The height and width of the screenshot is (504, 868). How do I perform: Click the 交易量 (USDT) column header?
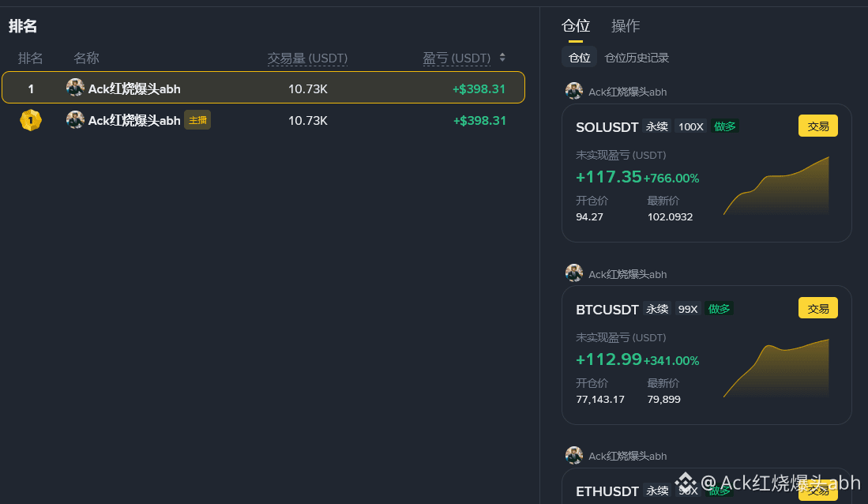click(308, 58)
